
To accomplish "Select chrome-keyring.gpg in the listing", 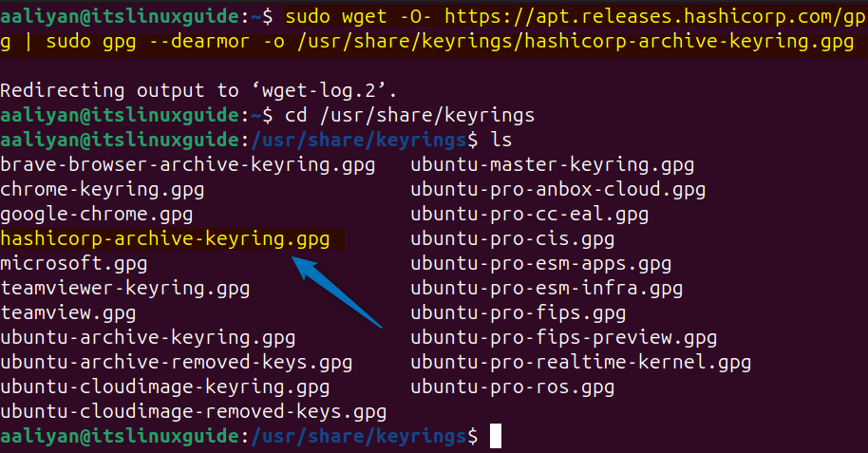I will pyautogui.click(x=103, y=190).
